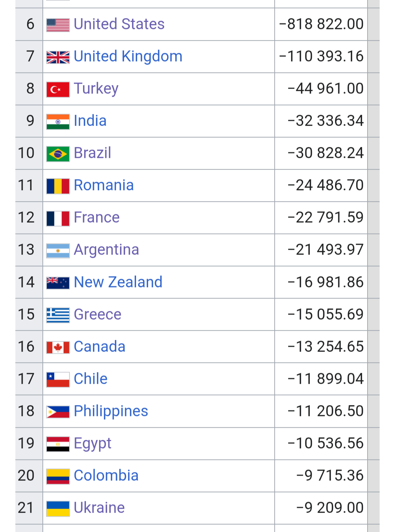This screenshot has width=395, height=532.
Task: Open the Romania country link
Action: tap(104, 185)
